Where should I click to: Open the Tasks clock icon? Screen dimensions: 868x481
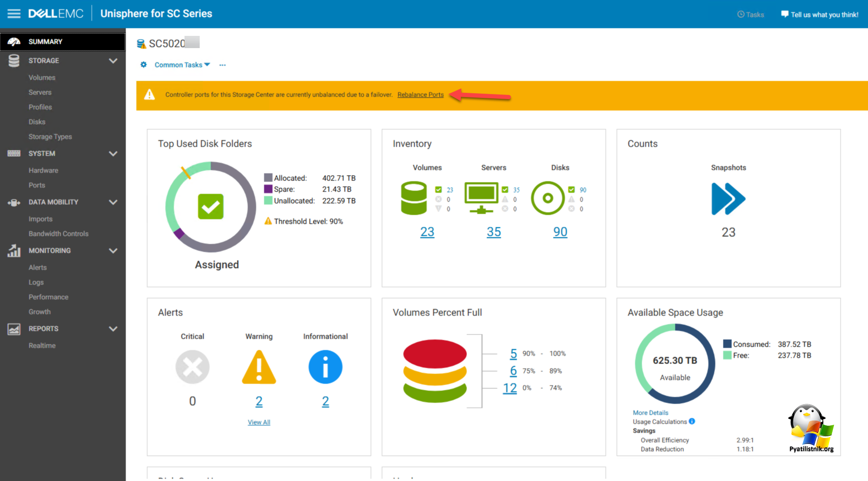741,14
